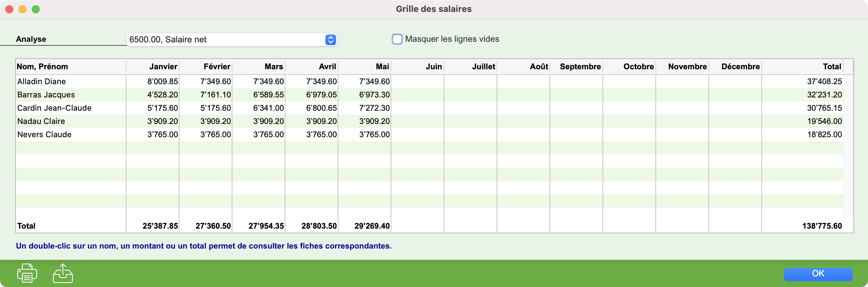Click Barras Jacques's May amount 6'973.30

(374, 95)
